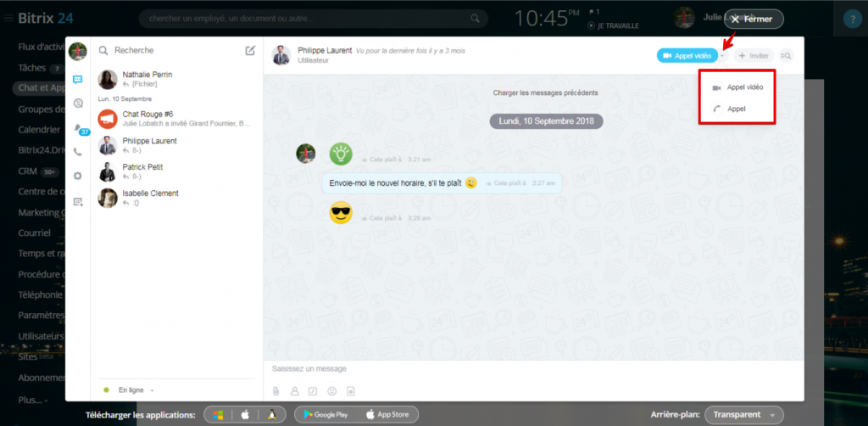The height and width of the screenshot is (426, 868).
Task: Click Philippe Laurent's avatar in chat header
Action: pyautogui.click(x=281, y=55)
